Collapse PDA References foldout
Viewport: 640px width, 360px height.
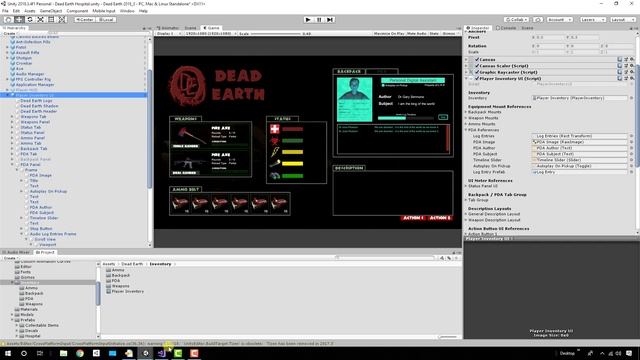click(466, 130)
